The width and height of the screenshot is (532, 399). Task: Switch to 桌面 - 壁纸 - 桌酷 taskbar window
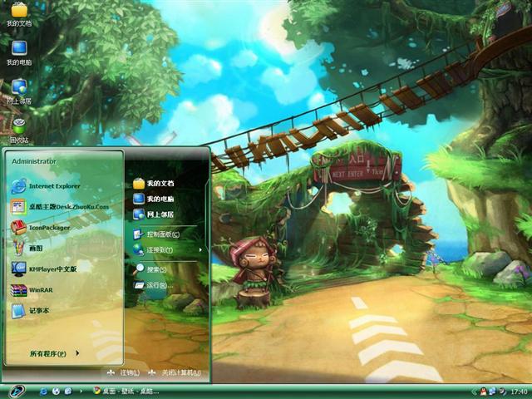[x=126, y=392]
